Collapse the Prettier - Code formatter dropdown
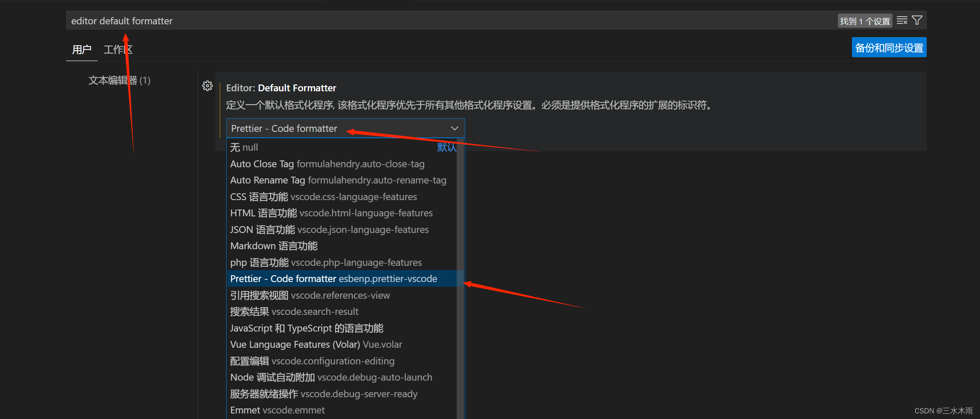980x419 pixels. click(345, 128)
